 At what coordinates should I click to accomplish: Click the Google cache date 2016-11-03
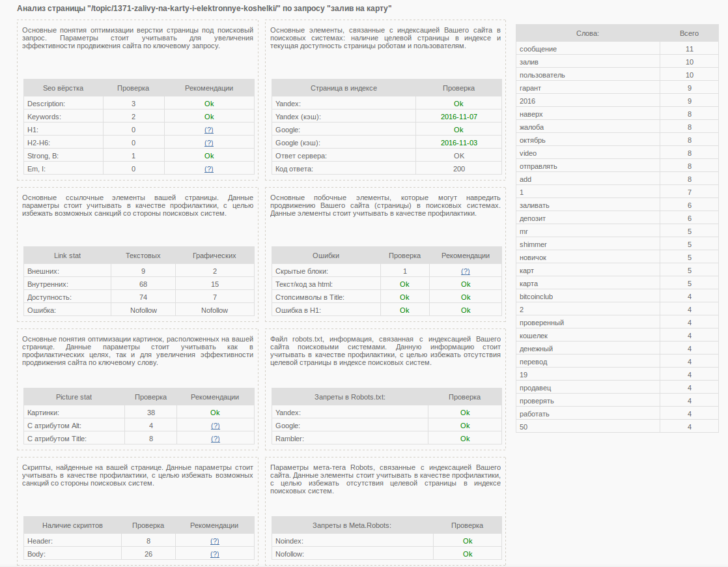[458, 143]
